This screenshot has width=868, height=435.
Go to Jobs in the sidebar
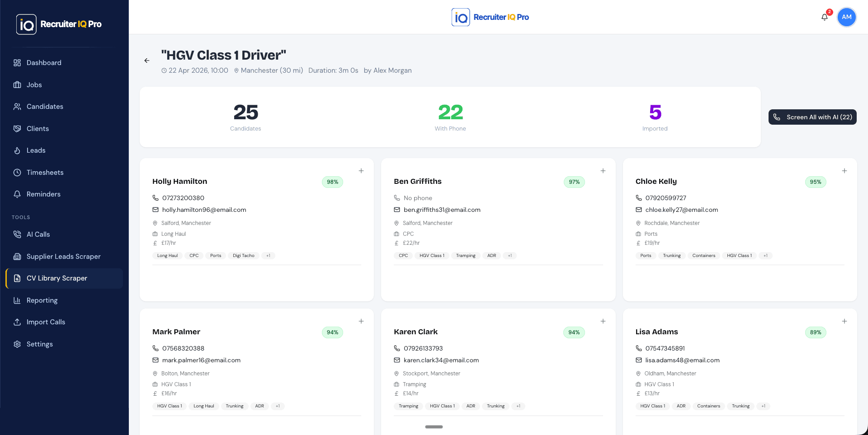coord(64,85)
